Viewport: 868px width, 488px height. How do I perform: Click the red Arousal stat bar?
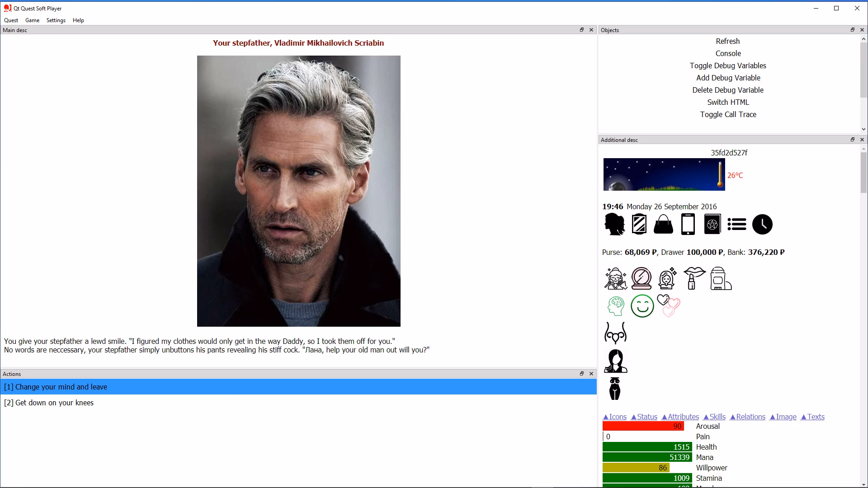(642, 426)
